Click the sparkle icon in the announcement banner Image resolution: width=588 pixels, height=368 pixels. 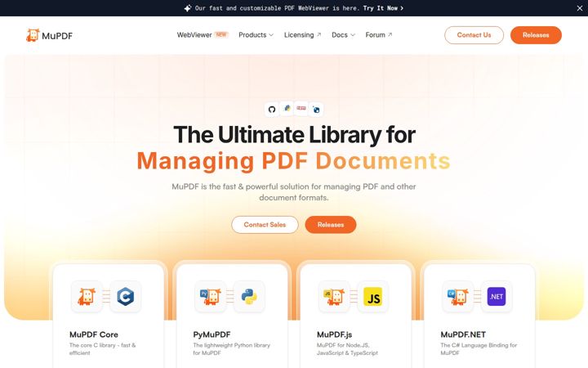pyautogui.click(x=188, y=8)
